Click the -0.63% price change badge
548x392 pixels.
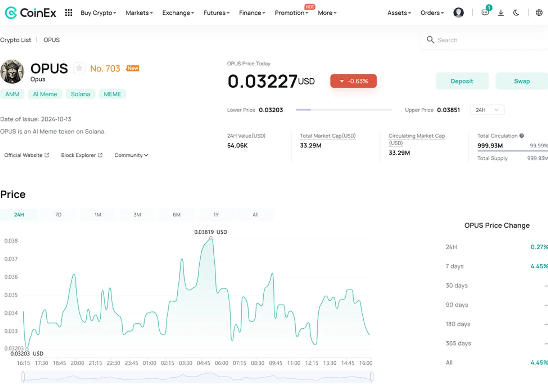coord(353,81)
